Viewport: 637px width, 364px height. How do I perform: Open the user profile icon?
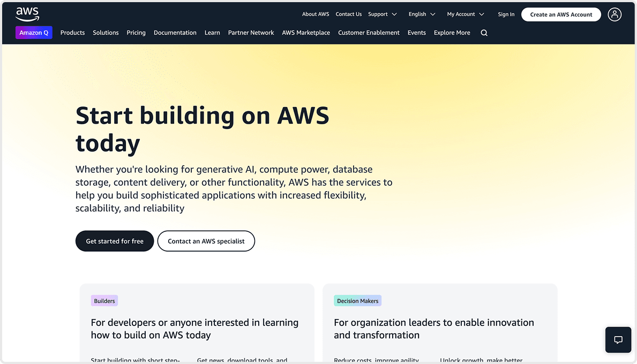click(614, 14)
